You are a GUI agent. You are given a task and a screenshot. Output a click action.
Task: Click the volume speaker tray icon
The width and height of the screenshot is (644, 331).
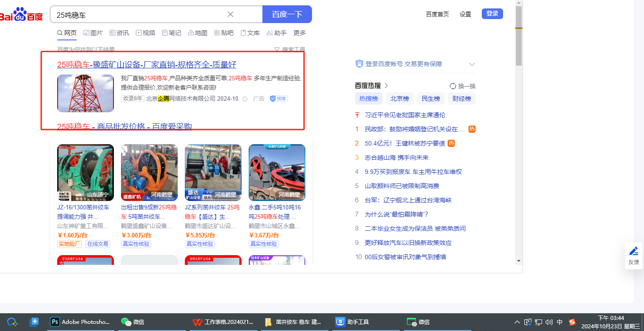click(549, 322)
